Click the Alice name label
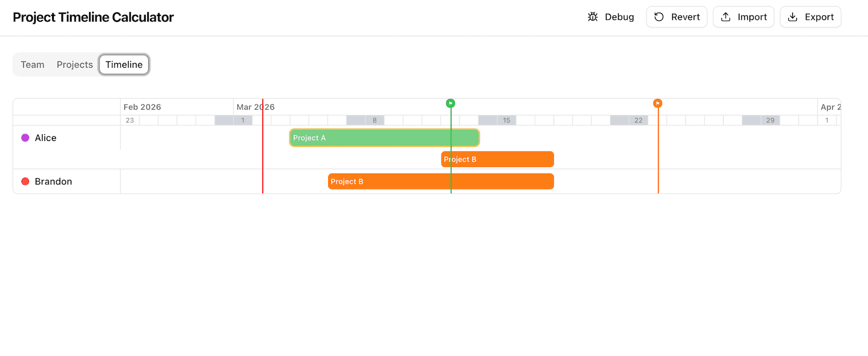This screenshot has width=868, height=356. 46,138
